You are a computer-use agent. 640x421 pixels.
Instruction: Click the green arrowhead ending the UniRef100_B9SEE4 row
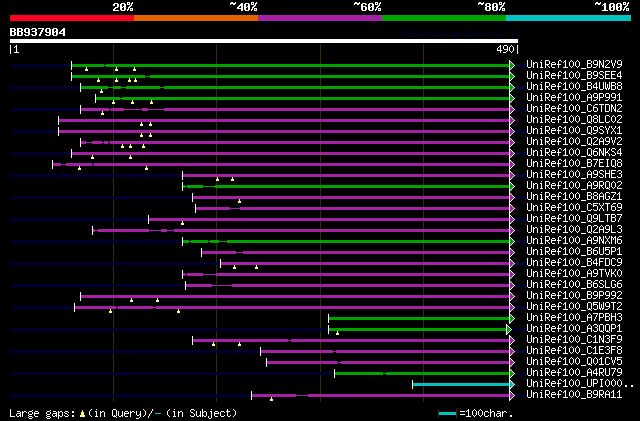(512, 76)
